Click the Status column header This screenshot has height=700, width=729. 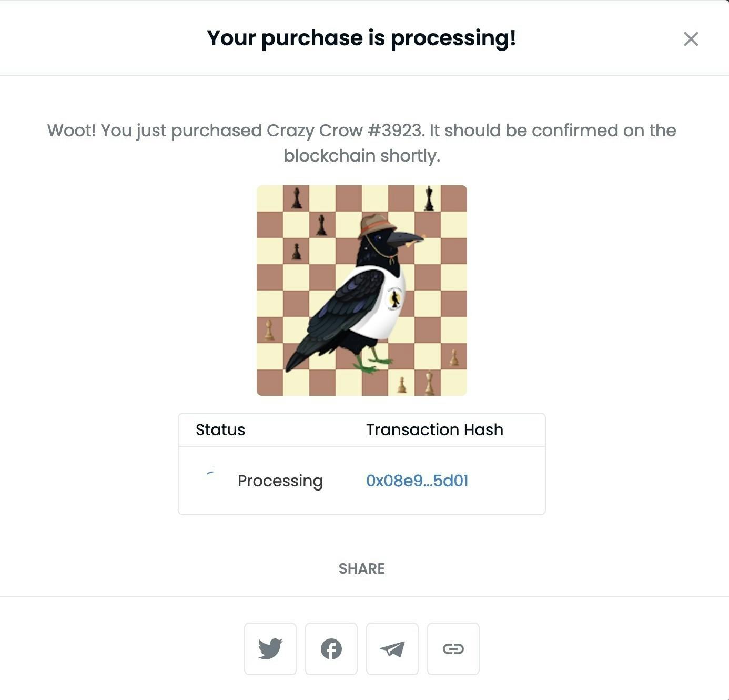(220, 430)
